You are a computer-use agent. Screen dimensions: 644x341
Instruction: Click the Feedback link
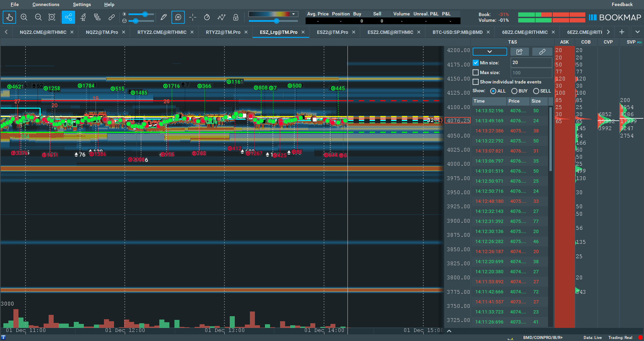pos(622,4)
